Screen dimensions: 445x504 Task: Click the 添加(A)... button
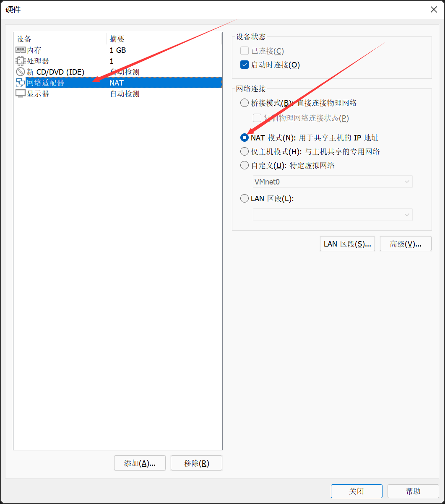(140, 463)
